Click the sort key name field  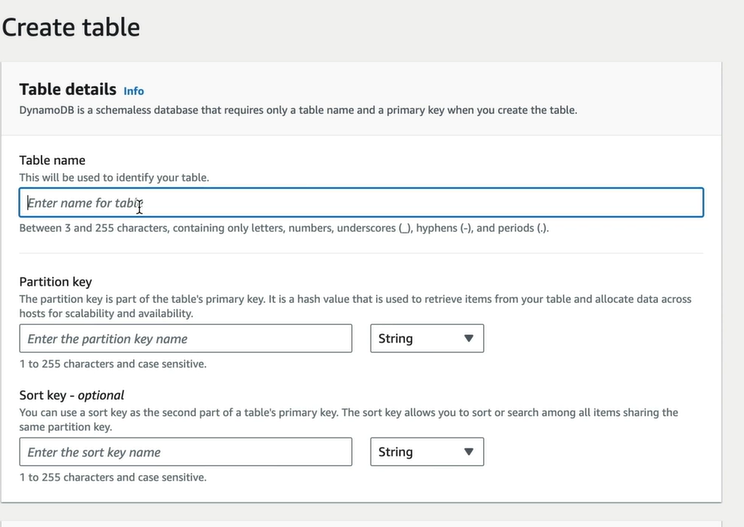186,452
